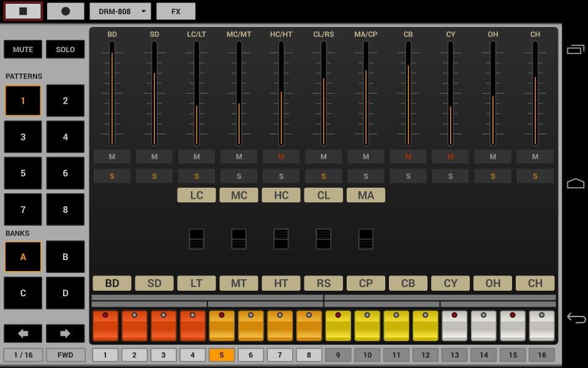Open the FX panel

click(x=176, y=11)
